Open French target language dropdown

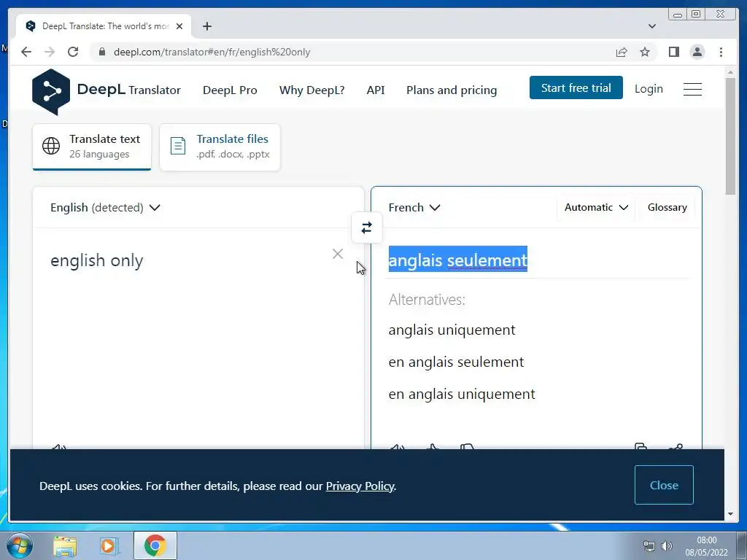coord(414,208)
